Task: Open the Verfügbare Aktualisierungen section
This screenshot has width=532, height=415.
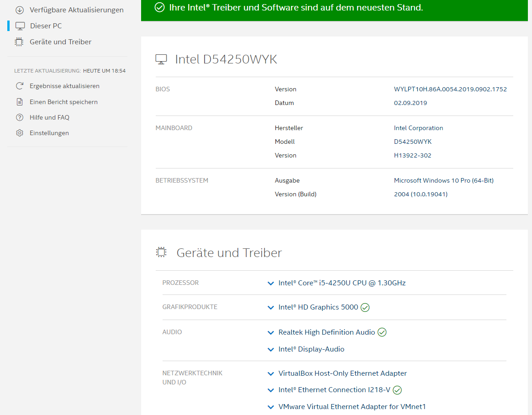Action: pos(76,10)
